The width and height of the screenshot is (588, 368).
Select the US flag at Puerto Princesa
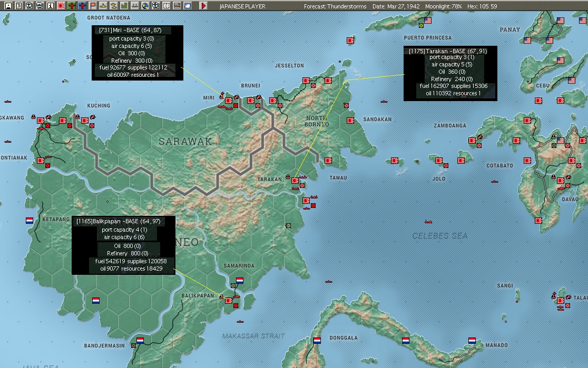click(428, 21)
